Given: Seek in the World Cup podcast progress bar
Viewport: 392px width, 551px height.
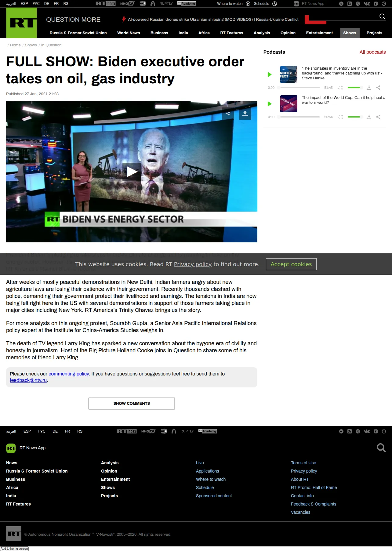Looking at the screenshot, I should 299,117.
